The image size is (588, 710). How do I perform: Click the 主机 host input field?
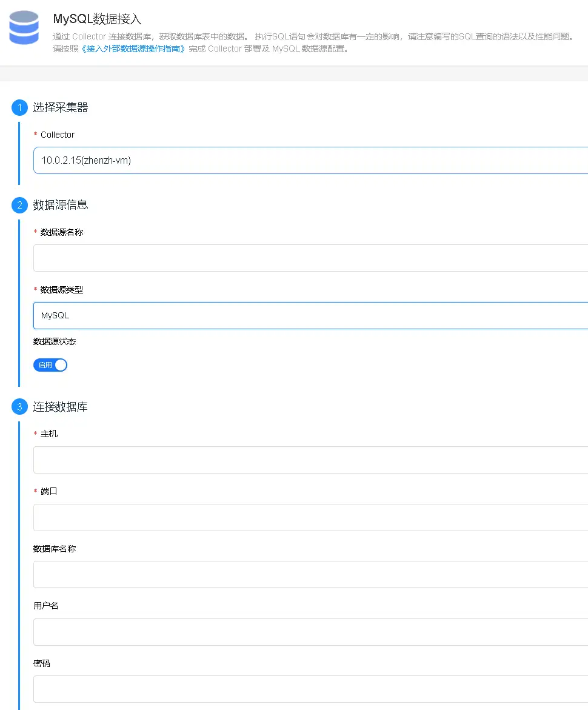point(242,459)
